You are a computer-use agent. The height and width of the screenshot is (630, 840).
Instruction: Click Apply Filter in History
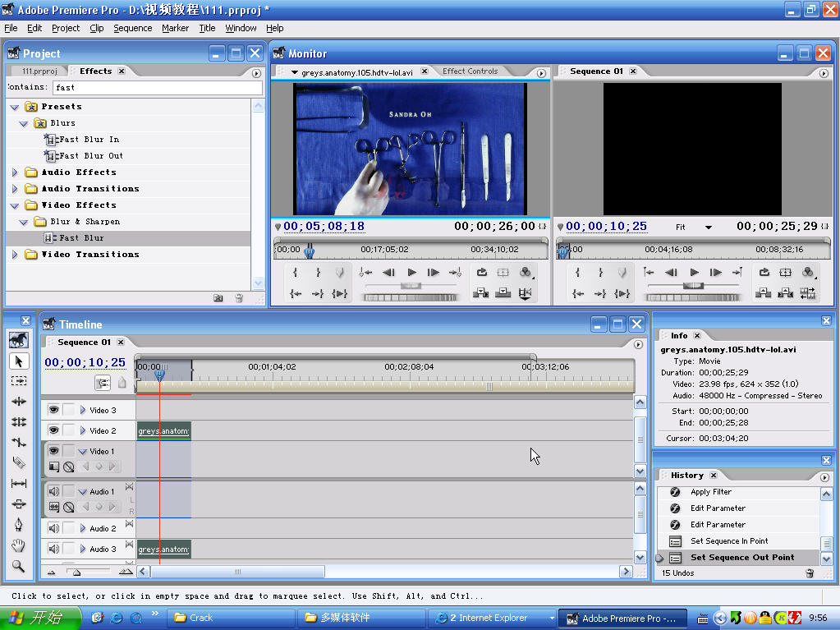710,492
